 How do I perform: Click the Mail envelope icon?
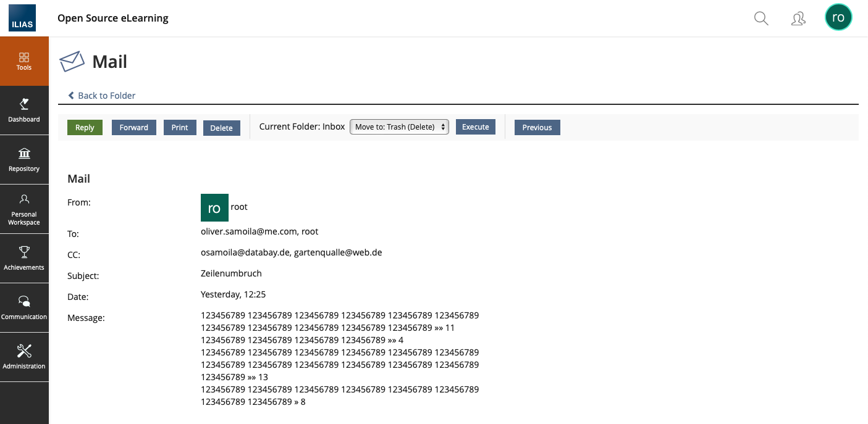pos(72,62)
